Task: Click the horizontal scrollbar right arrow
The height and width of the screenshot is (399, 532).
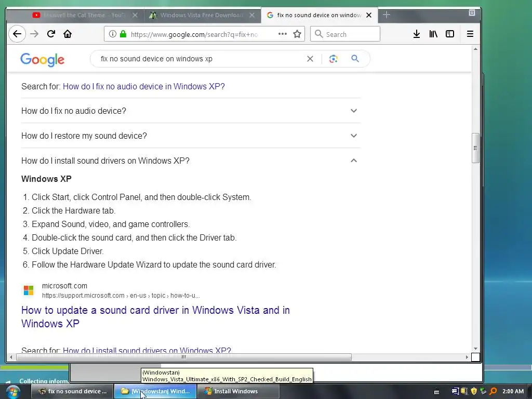Action: (x=467, y=357)
